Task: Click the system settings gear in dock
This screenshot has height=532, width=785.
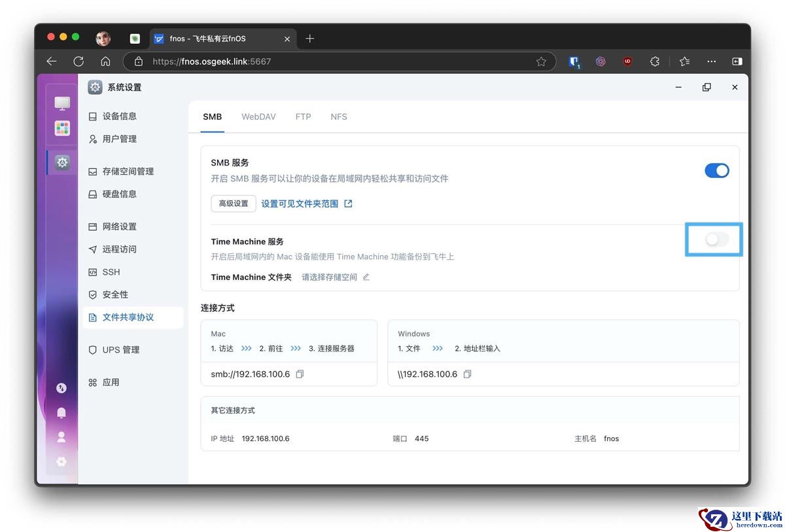Action: pyautogui.click(x=62, y=162)
